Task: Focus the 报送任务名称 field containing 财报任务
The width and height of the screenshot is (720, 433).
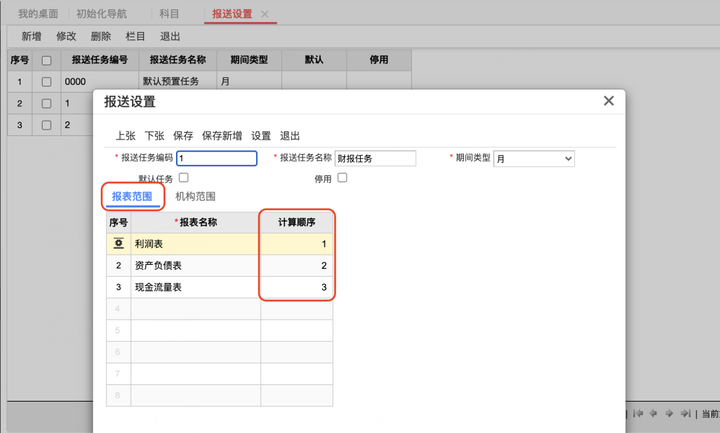Action: tap(375, 158)
